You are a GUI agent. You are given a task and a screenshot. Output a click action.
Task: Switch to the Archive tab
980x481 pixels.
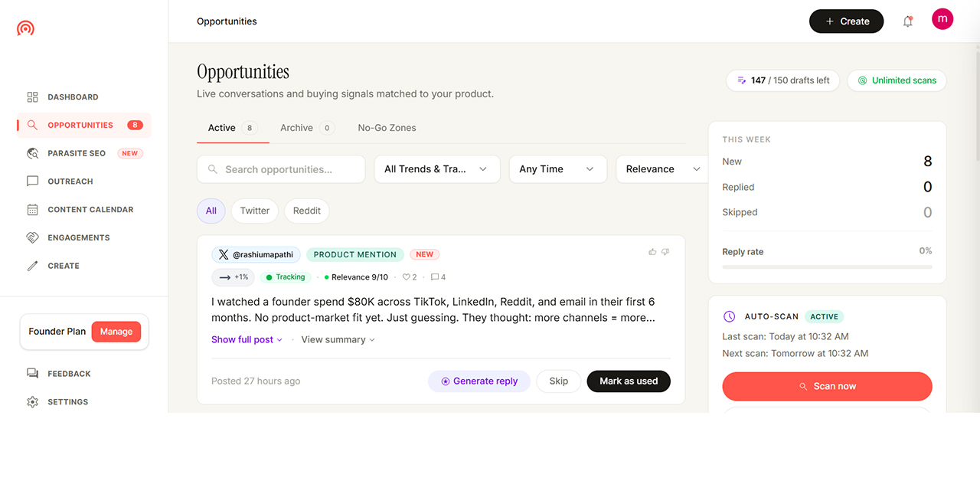pyautogui.click(x=307, y=128)
